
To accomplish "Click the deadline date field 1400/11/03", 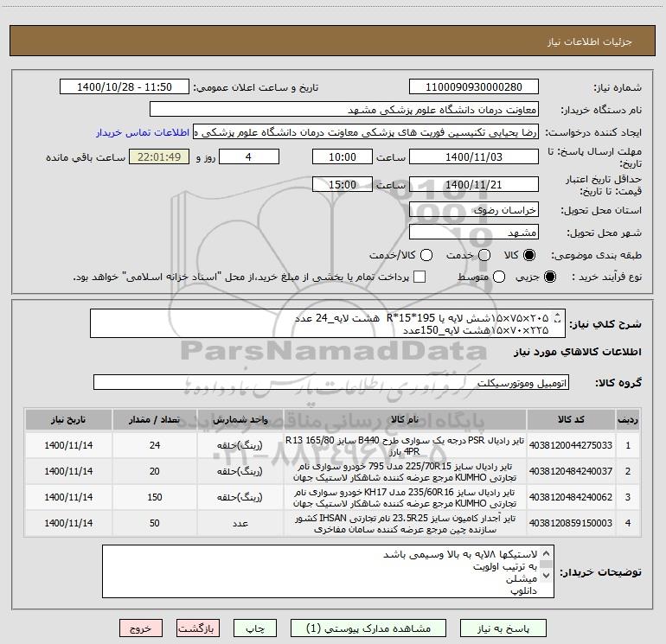I will 474,156.
